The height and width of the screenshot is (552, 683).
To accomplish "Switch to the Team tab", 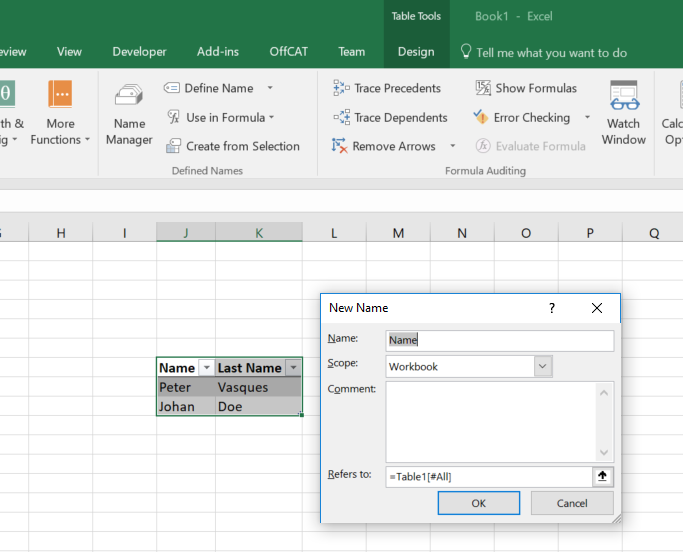I will [x=352, y=52].
